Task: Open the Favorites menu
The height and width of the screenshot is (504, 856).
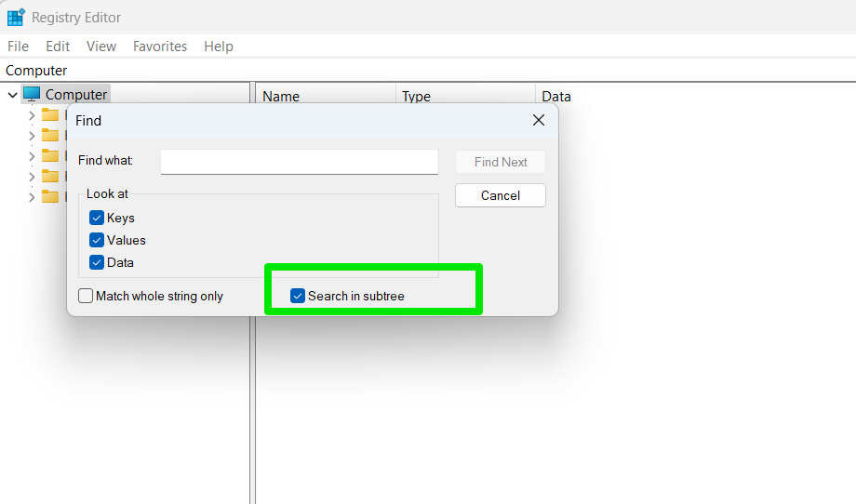Action: [x=160, y=46]
